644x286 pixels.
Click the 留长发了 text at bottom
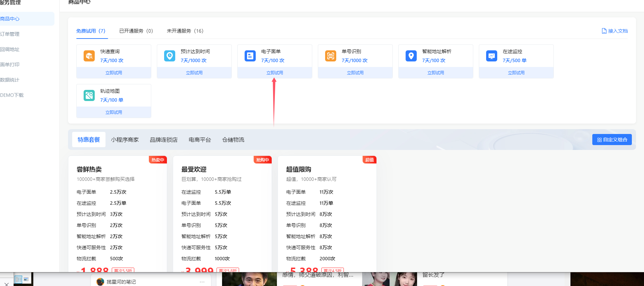[x=433, y=275]
